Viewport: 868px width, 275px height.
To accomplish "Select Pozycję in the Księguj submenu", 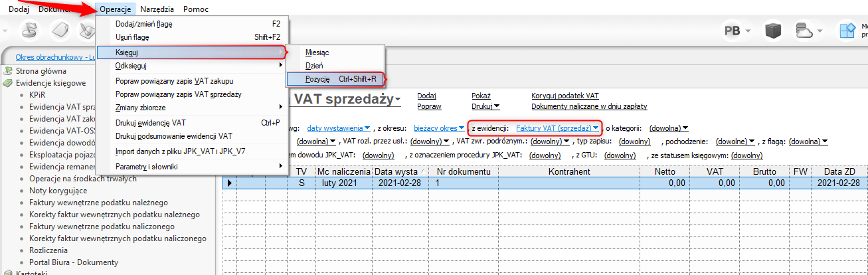I will [335, 79].
